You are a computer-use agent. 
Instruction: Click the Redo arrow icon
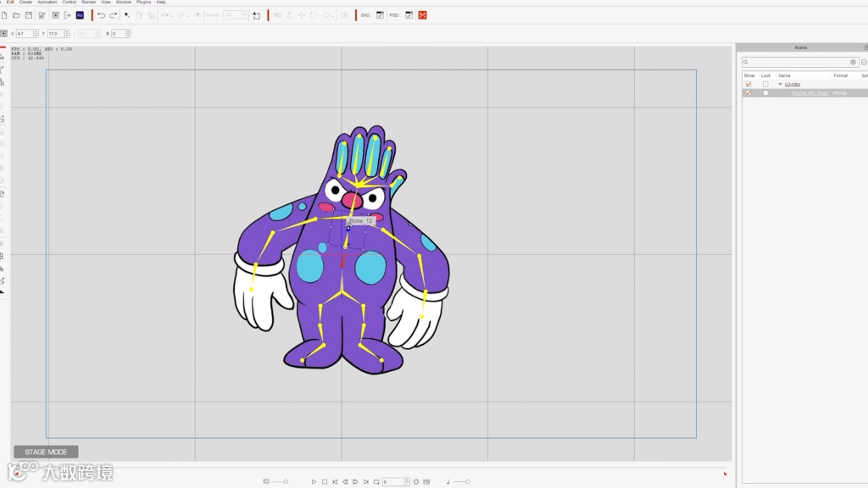114,15
